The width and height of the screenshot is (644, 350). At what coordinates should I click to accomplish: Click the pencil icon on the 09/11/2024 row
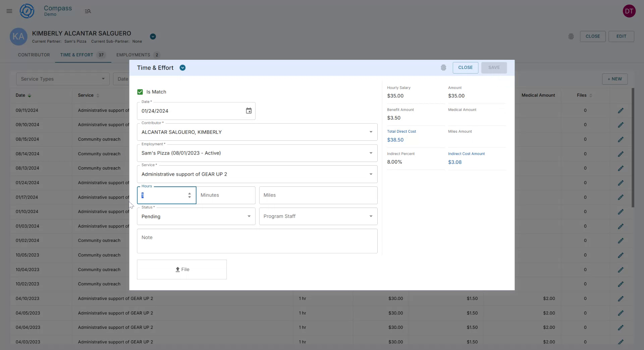621,110
